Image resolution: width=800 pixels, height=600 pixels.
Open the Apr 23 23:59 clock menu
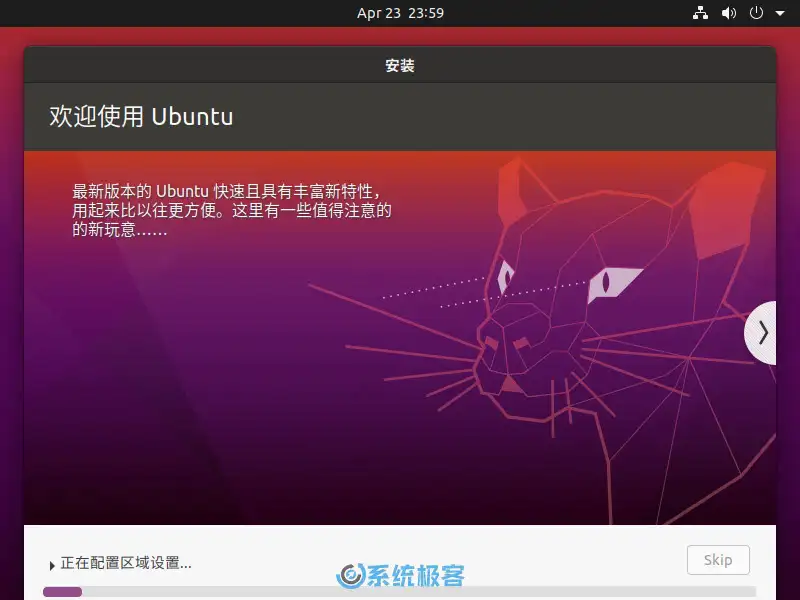click(x=399, y=13)
